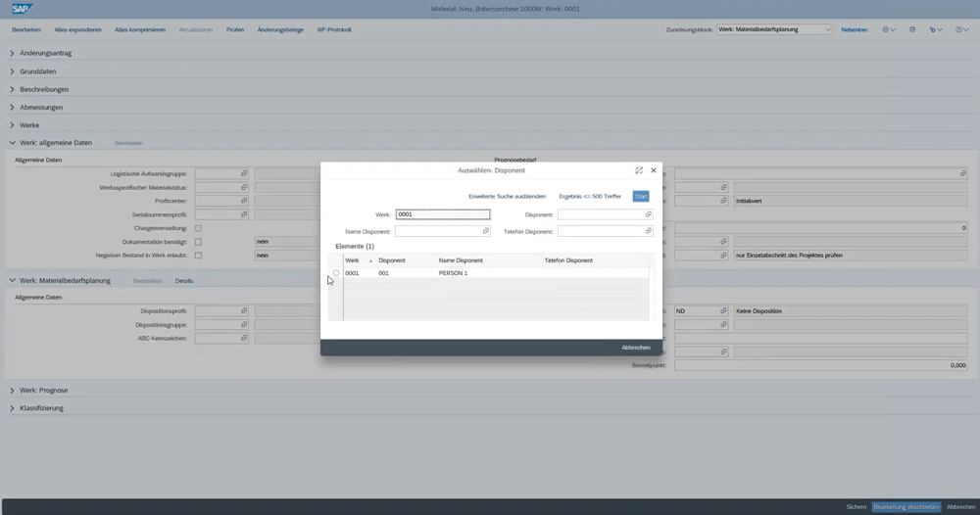Image resolution: width=980 pixels, height=515 pixels.
Task: Open value help for Dispositionsgruppe
Action: (x=244, y=325)
